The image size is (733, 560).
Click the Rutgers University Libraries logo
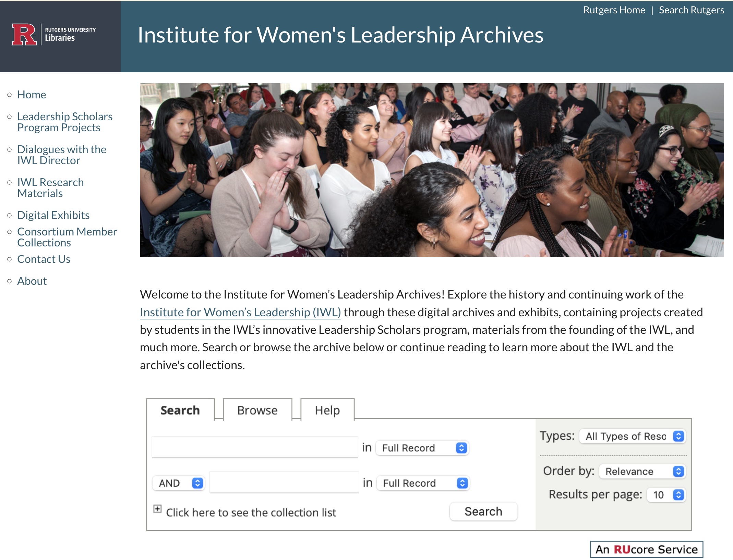point(54,34)
